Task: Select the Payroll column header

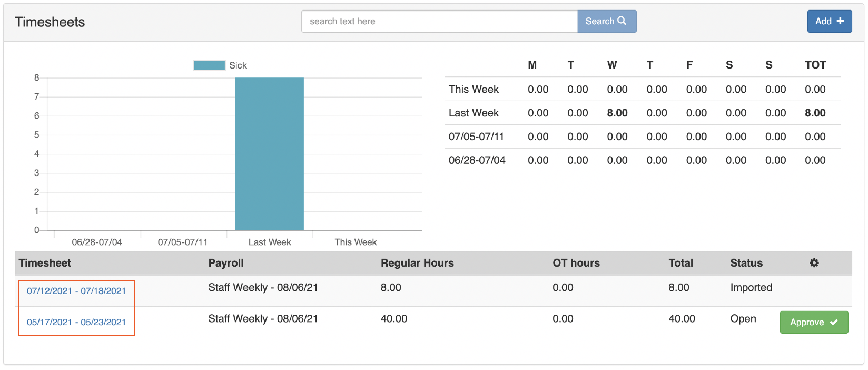Action: (226, 263)
